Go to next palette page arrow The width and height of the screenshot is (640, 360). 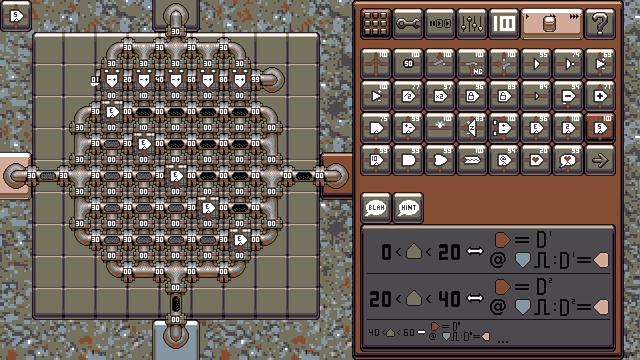coord(600,160)
